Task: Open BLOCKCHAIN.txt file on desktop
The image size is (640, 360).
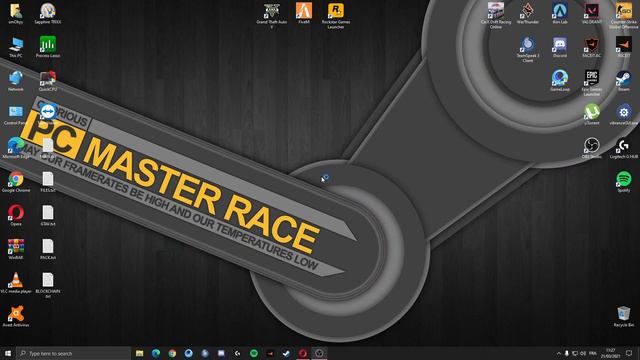Action: pos(48,285)
